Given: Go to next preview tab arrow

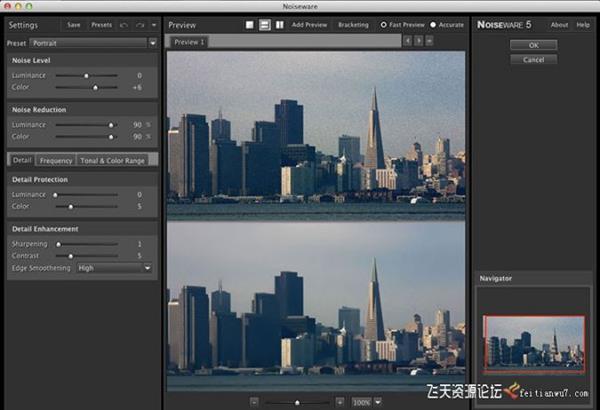Looking at the screenshot, I should coord(418,42).
